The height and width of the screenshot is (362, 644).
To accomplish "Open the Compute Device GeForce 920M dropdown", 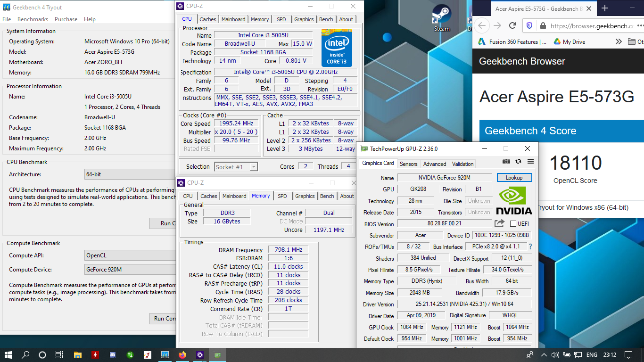I will point(130,270).
